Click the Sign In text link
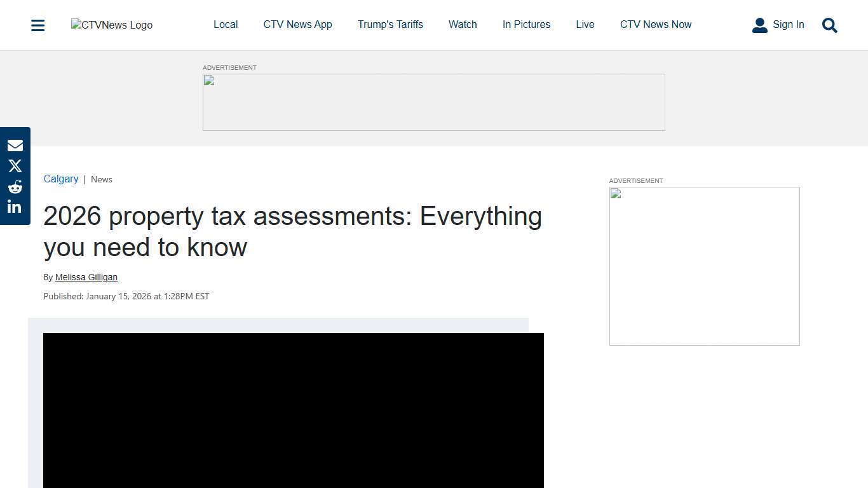The width and height of the screenshot is (868, 488). [789, 25]
